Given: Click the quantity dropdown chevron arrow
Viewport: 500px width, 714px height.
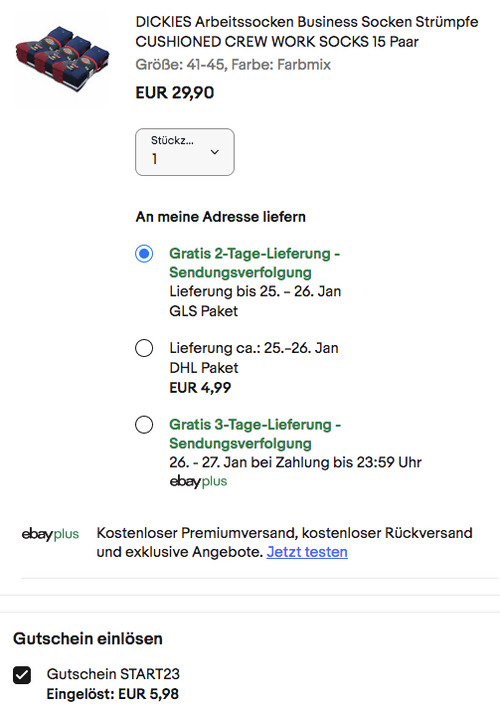Looking at the screenshot, I should click(214, 152).
